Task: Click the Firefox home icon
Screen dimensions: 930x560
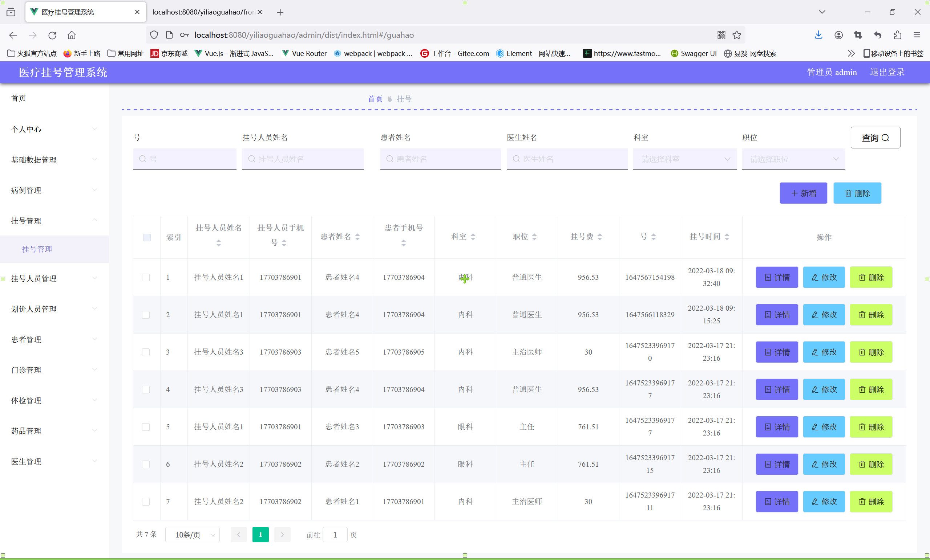Action: [x=71, y=35]
